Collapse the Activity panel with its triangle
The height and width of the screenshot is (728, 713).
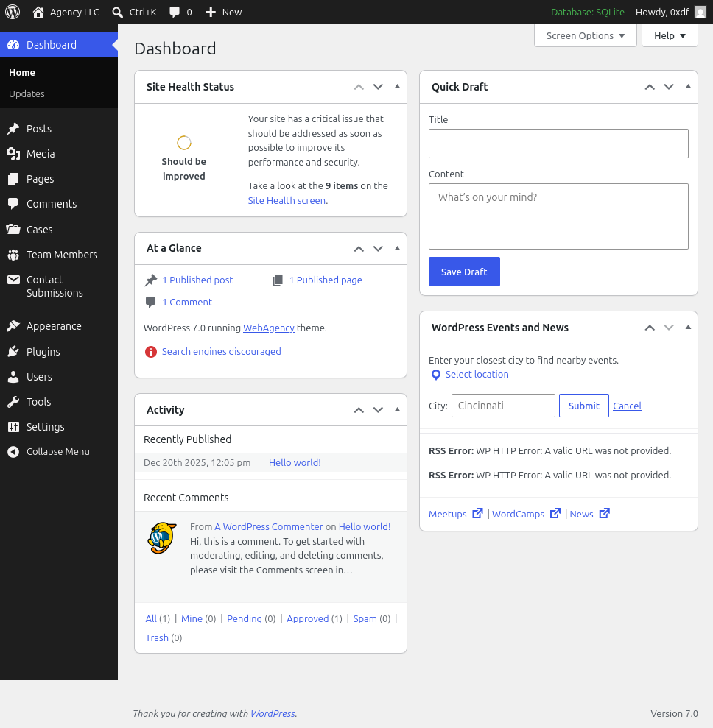397,410
